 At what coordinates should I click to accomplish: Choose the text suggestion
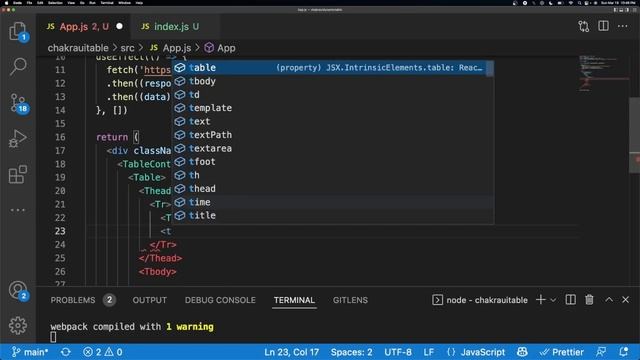click(330, 122)
